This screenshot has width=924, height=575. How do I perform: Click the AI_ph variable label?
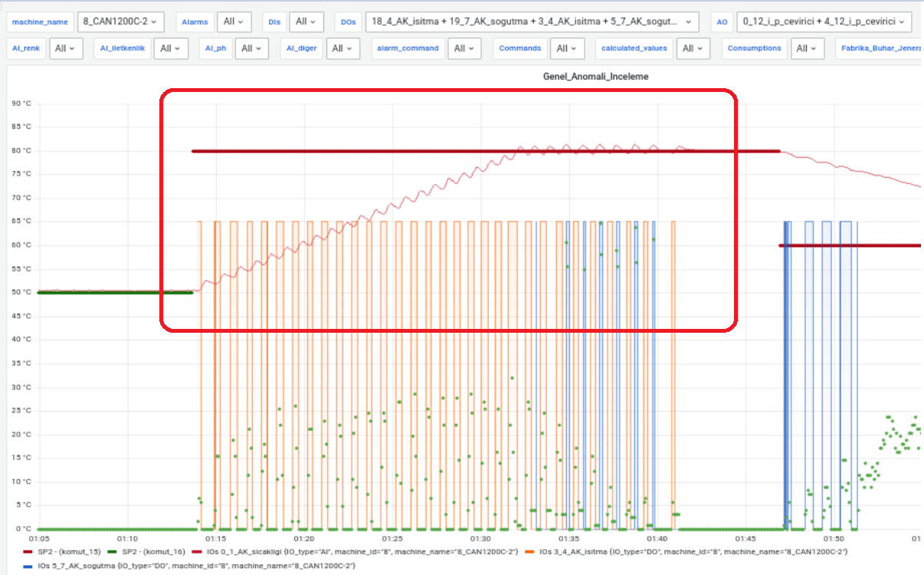tap(215, 48)
